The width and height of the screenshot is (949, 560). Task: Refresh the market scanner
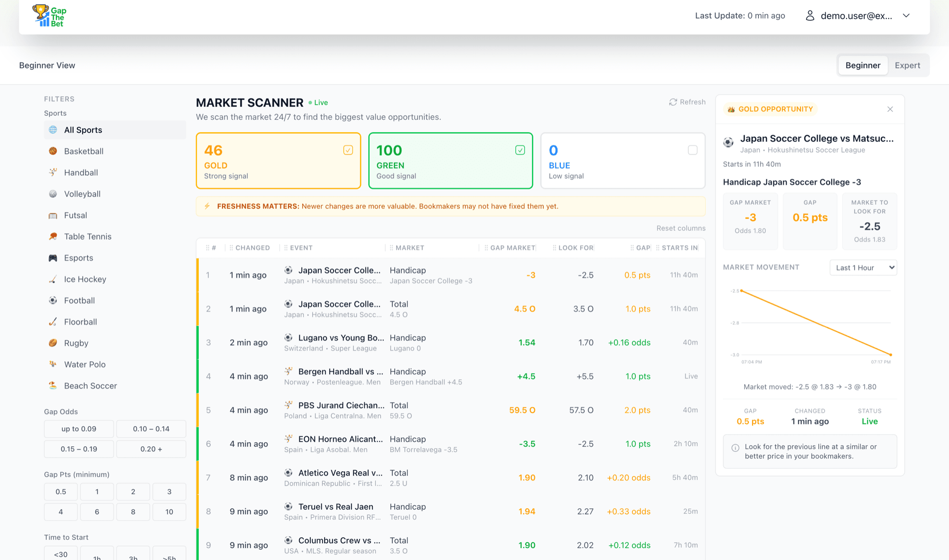pyautogui.click(x=688, y=102)
